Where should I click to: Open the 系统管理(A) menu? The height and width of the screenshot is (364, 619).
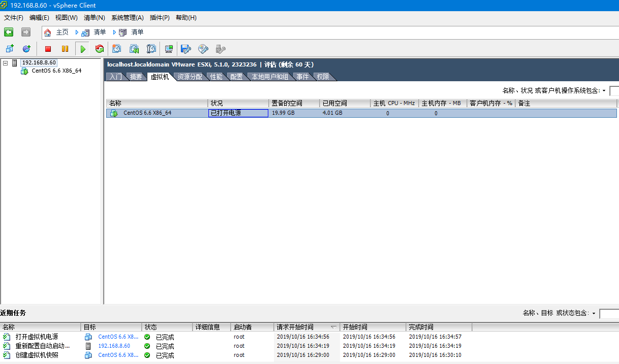coord(127,18)
